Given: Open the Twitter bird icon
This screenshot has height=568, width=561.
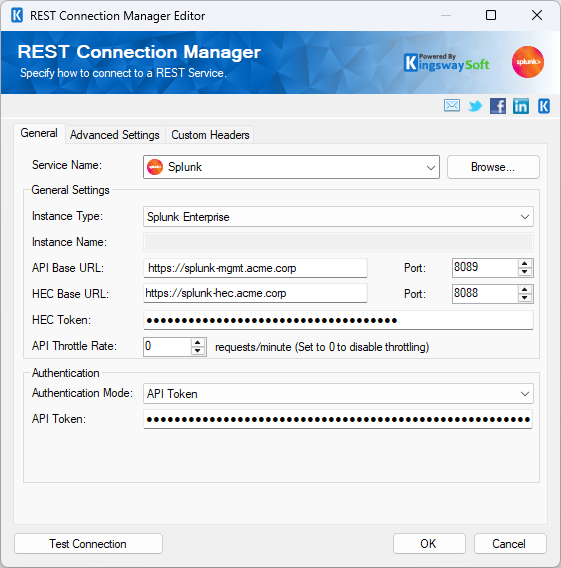Looking at the screenshot, I should [475, 106].
